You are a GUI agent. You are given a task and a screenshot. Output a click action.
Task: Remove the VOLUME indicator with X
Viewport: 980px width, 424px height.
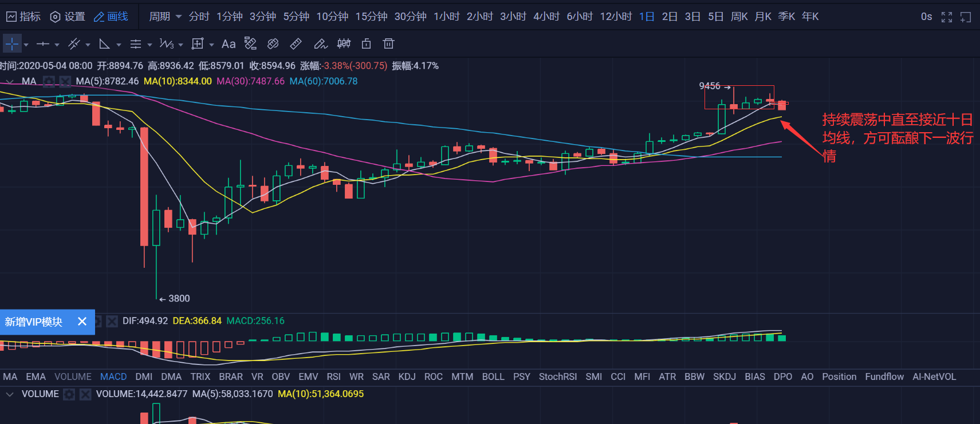(85, 394)
